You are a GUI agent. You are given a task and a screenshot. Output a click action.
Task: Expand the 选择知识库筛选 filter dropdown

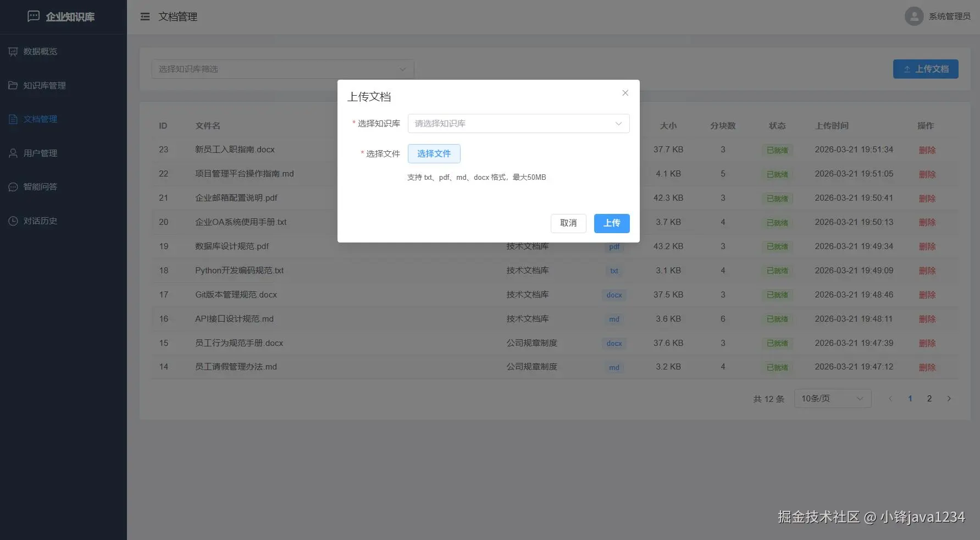coord(282,69)
